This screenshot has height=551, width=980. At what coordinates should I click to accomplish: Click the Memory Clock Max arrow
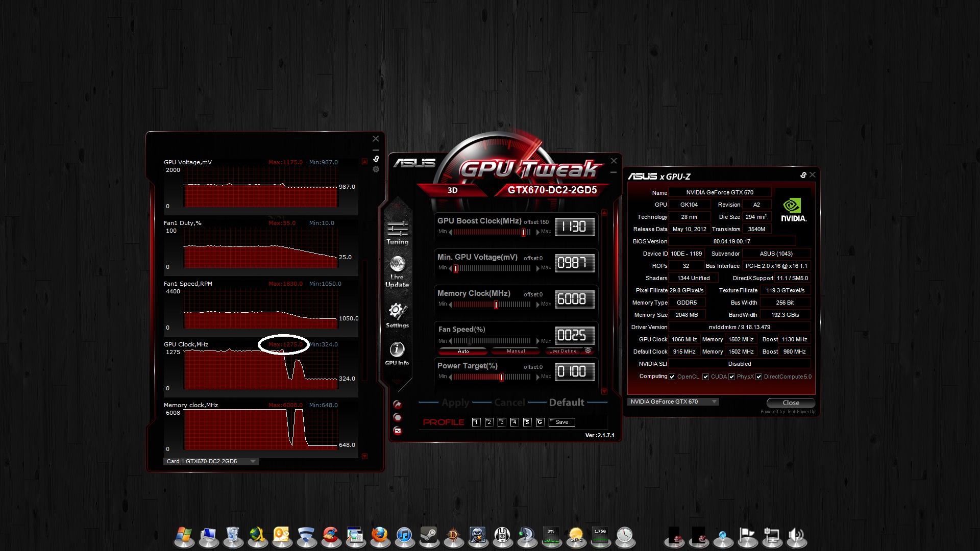pos(538,305)
